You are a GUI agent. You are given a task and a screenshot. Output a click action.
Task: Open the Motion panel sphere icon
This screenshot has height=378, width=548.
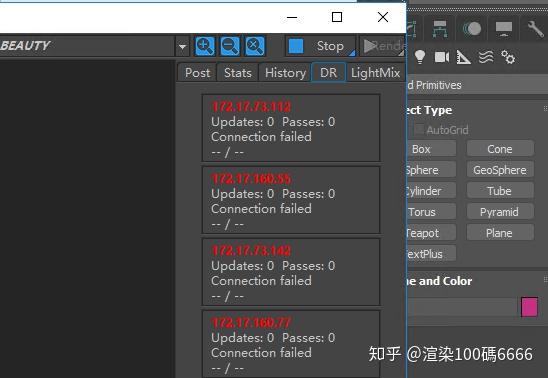472,29
